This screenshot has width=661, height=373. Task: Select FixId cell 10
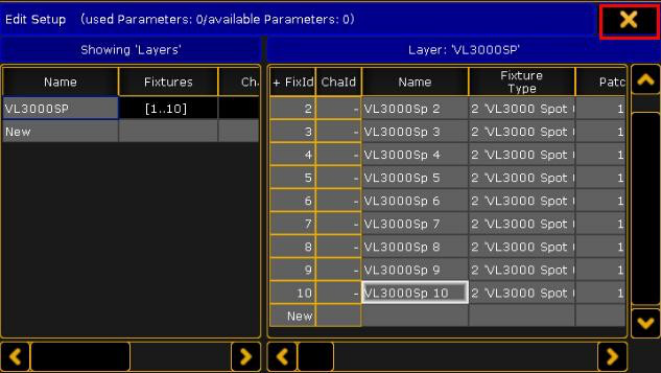tap(293, 292)
